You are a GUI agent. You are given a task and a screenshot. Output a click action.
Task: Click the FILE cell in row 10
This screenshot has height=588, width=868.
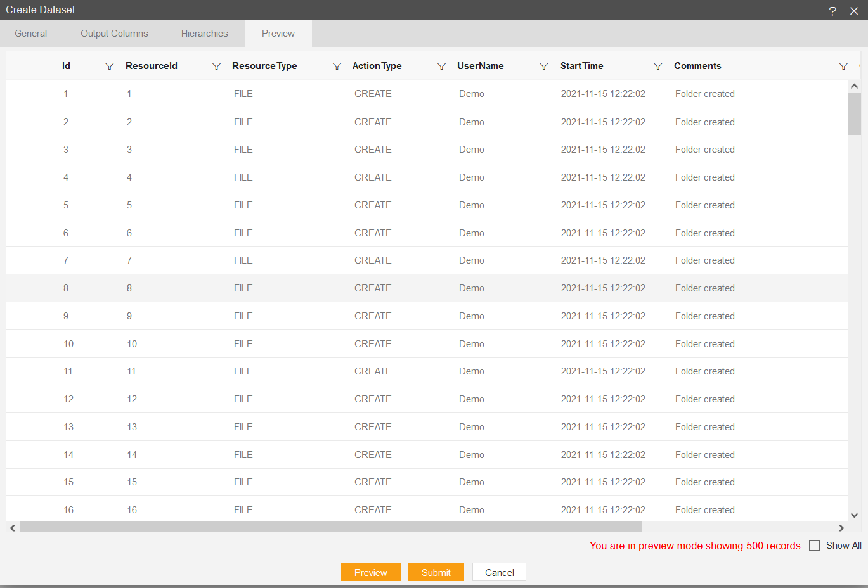coord(243,344)
